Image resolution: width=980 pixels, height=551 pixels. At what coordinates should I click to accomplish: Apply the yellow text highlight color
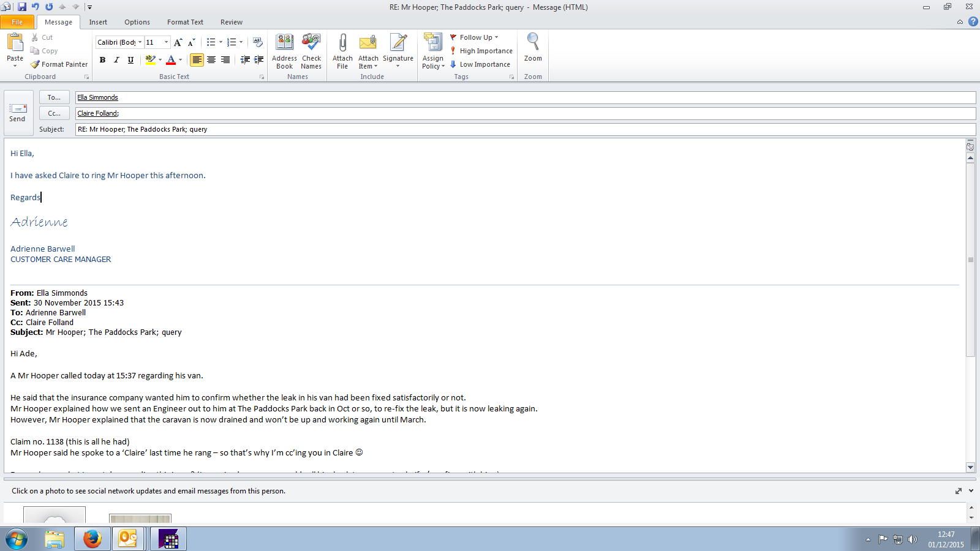tap(150, 59)
